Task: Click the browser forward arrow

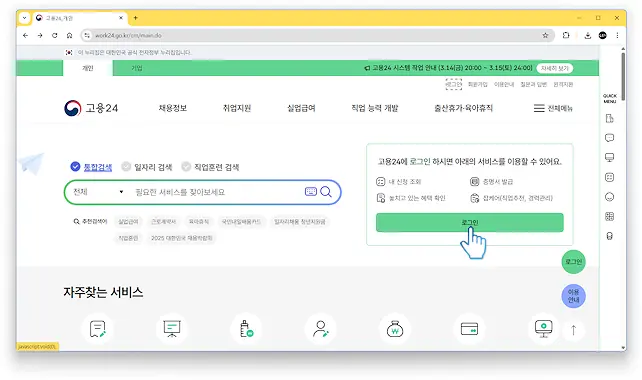Action: (x=40, y=36)
